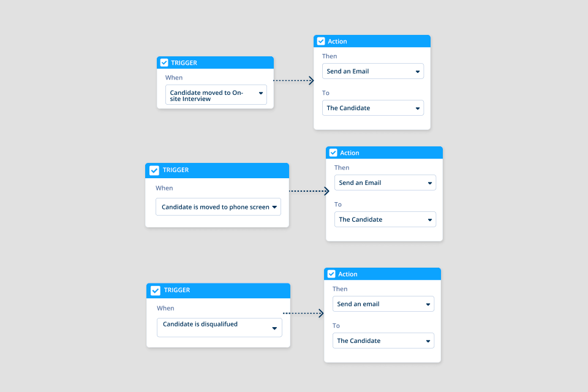
Task: Uncheck the phone screen trigger checkbox
Action: (x=154, y=170)
